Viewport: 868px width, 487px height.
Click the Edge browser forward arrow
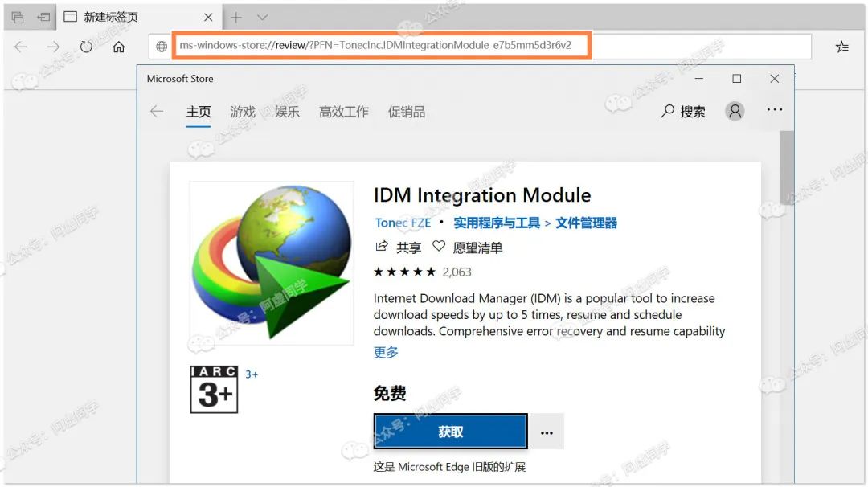[53, 47]
